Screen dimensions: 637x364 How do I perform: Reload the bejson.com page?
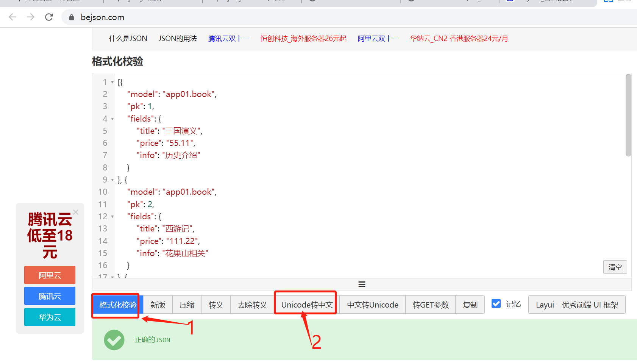tap(49, 17)
